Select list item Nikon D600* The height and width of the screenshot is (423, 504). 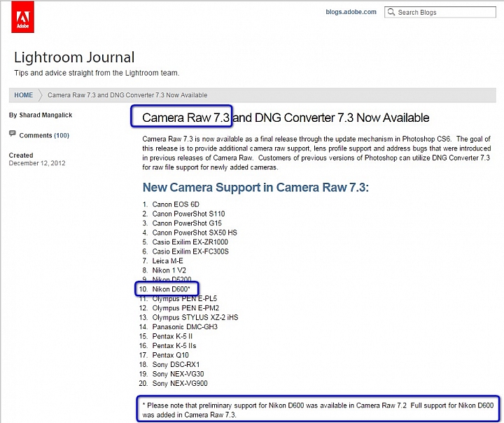[x=171, y=289]
